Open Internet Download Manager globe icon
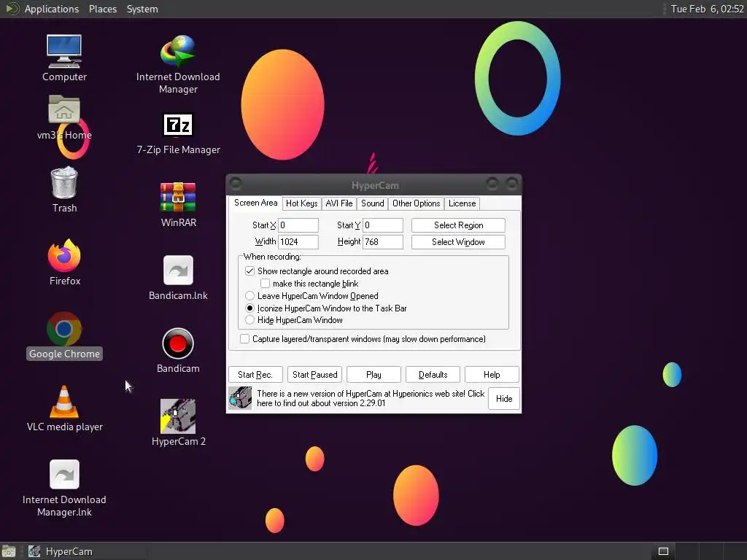 pos(178,52)
